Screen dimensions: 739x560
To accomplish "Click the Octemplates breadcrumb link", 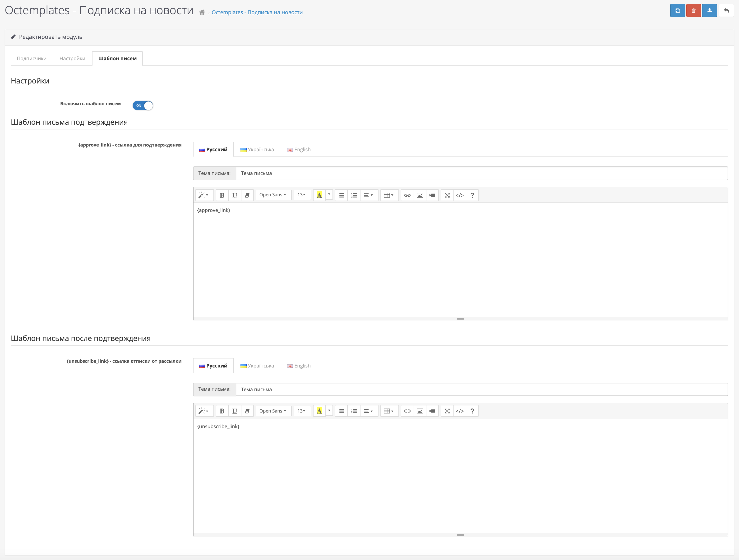I will pyautogui.click(x=257, y=12).
